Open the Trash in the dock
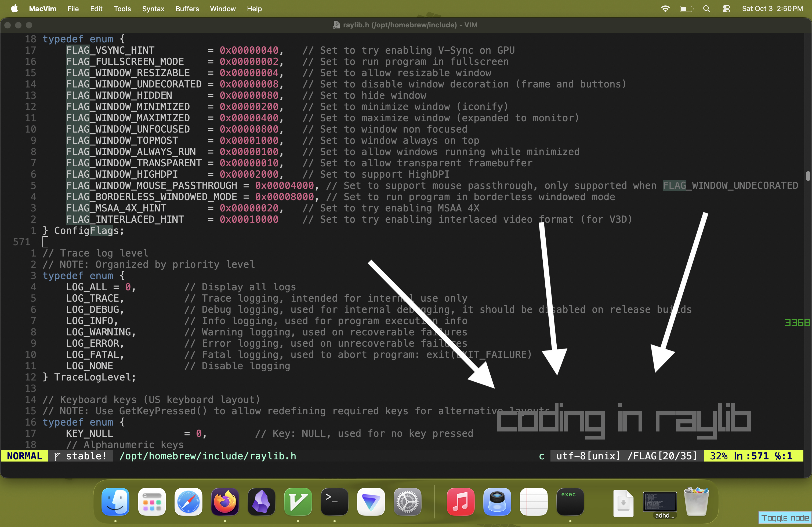Viewport: 812px width, 527px height. pos(696,502)
